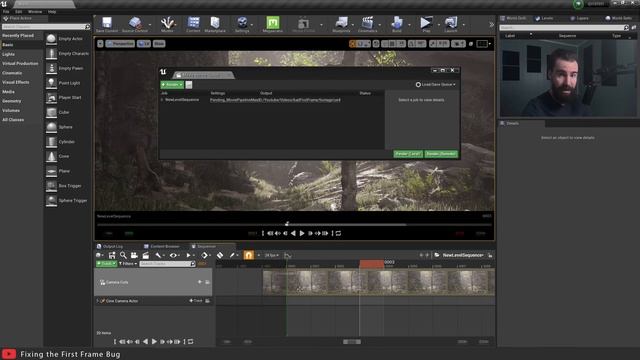The width and height of the screenshot is (640, 360).
Task: Click the Play toolbar icon
Action: tap(426, 24)
